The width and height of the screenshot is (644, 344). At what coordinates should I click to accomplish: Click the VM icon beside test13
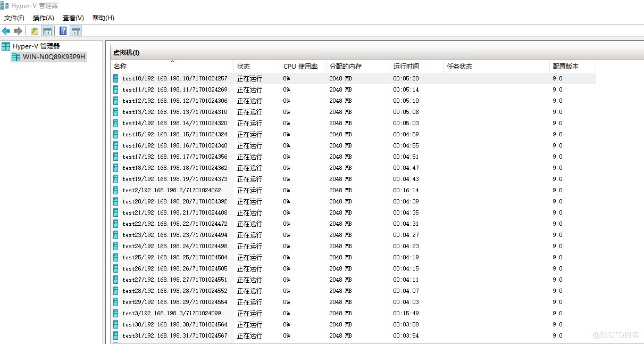[116, 112]
